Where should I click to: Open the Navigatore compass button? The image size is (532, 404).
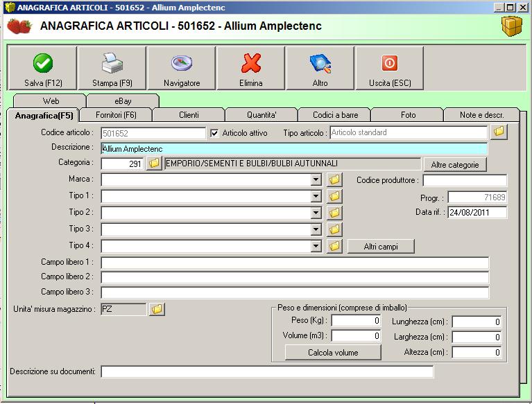click(182, 69)
